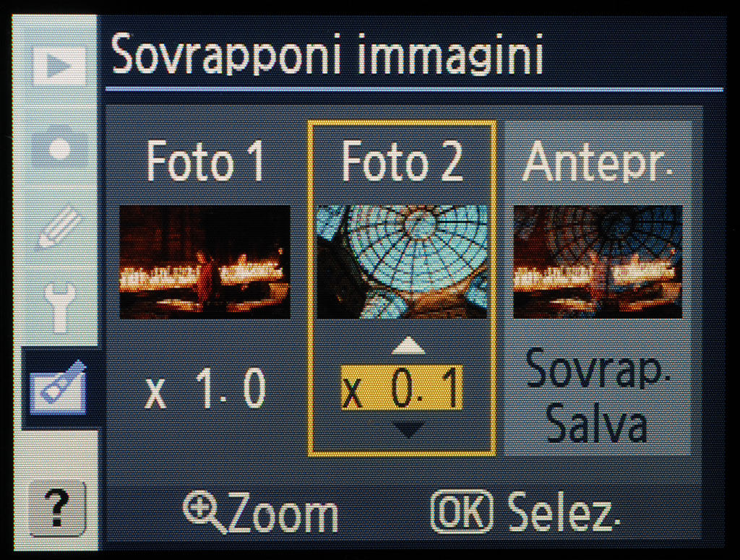
Task: Click the OK button icon
Action: pyautogui.click(x=462, y=512)
